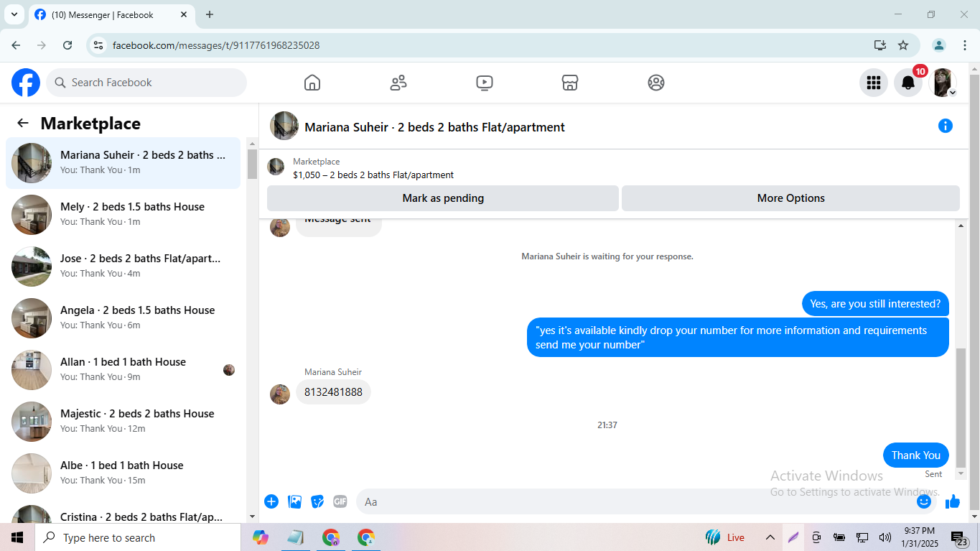Open the Groups icon in top navigation
980x551 pixels.
656,83
